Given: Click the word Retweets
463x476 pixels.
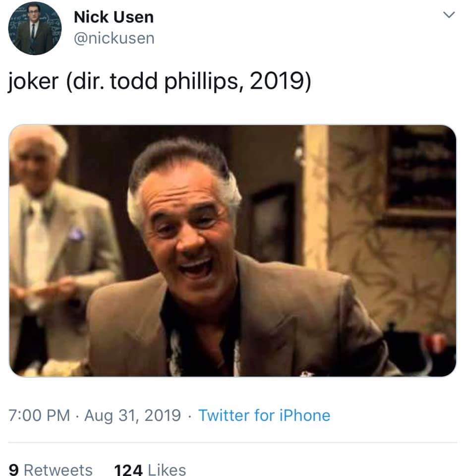Looking at the screenshot, I should click(58, 470).
